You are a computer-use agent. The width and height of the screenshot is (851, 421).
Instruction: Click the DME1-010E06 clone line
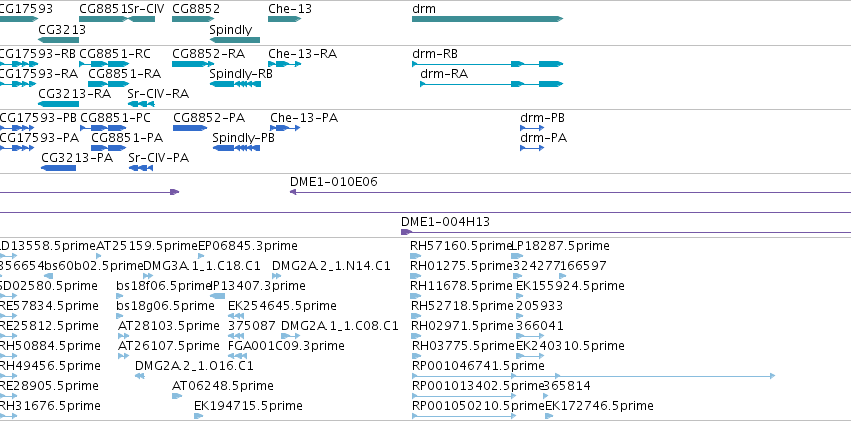(x=570, y=192)
